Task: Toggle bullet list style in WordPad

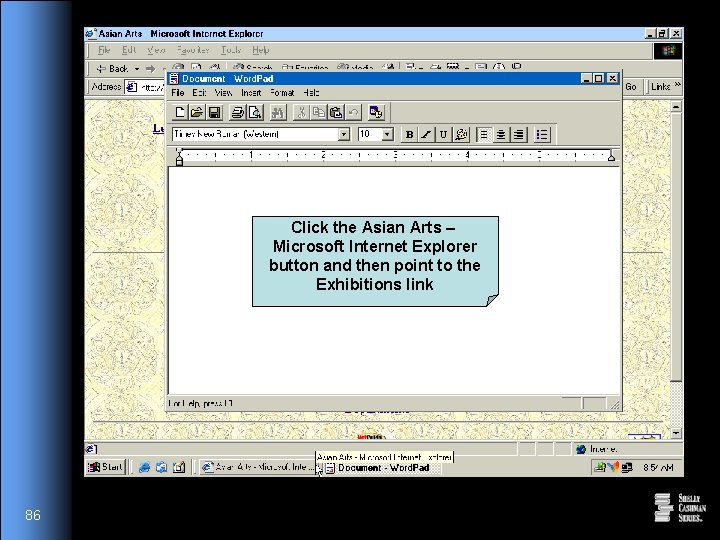Action: tap(542, 135)
